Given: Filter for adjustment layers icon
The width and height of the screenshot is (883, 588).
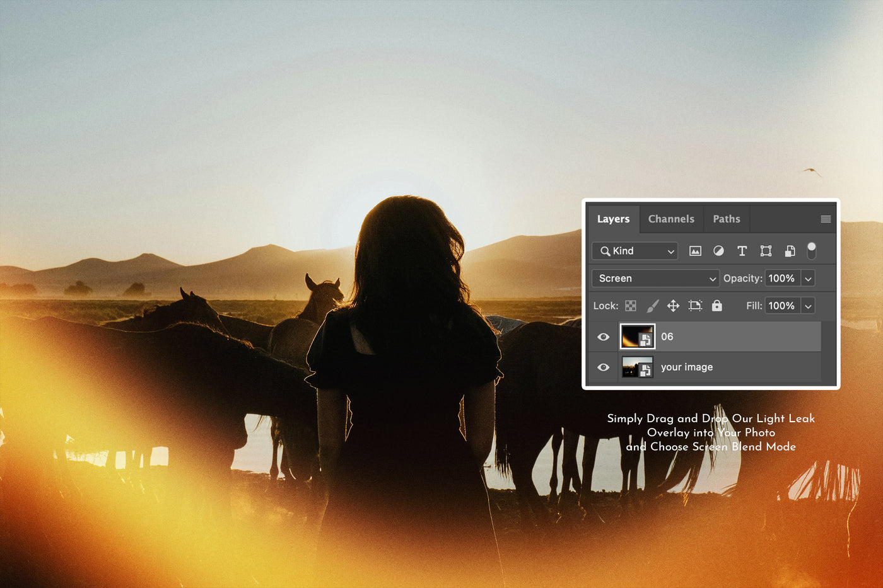Looking at the screenshot, I should 718,251.
